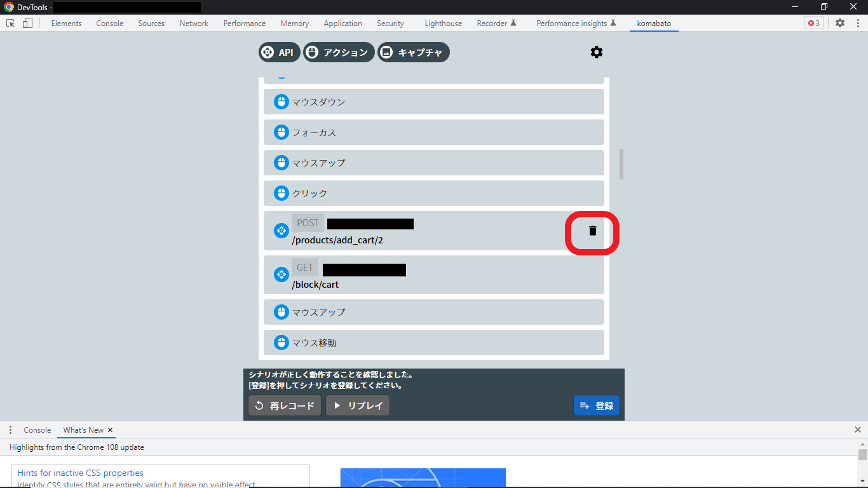Click API icon on GET /block/cart row

281,274
